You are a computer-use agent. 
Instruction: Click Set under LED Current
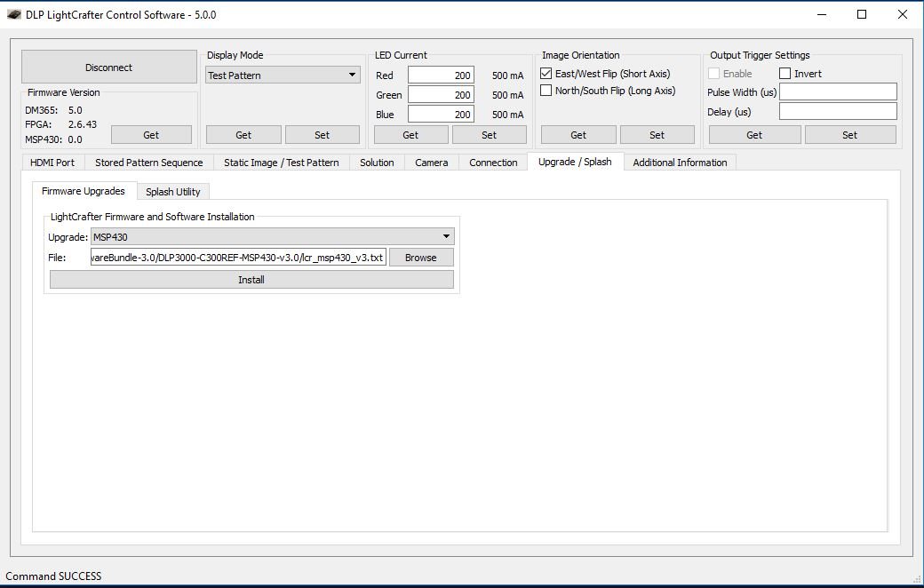click(490, 135)
